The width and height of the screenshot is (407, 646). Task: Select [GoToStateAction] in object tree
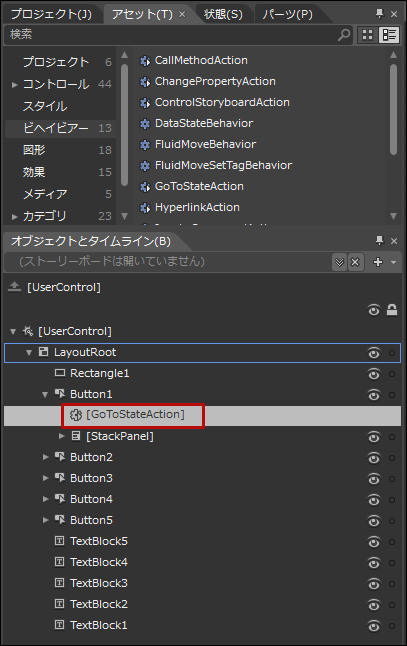pyautogui.click(x=135, y=414)
